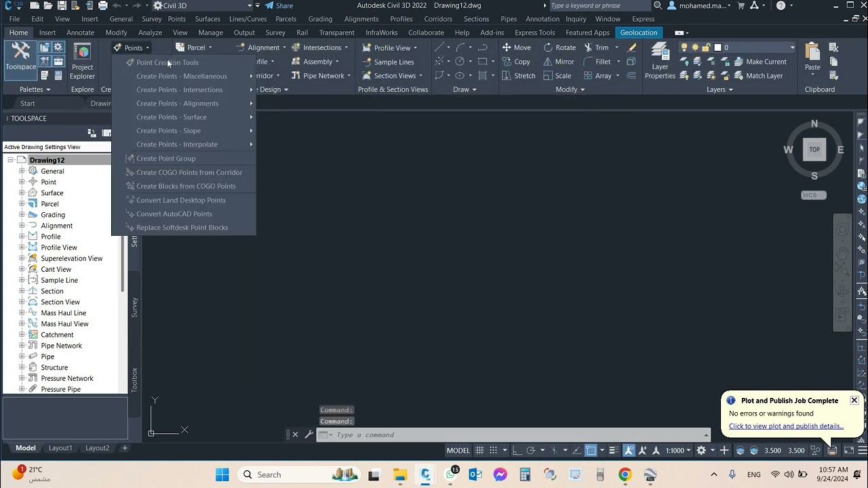
Task: Click the Sample Lines tool
Action: [387, 62]
